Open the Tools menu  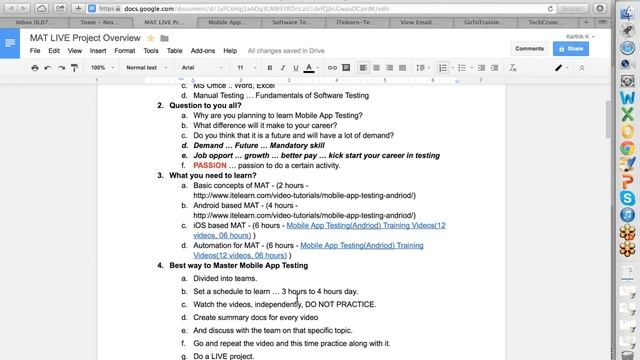click(x=151, y=51)
